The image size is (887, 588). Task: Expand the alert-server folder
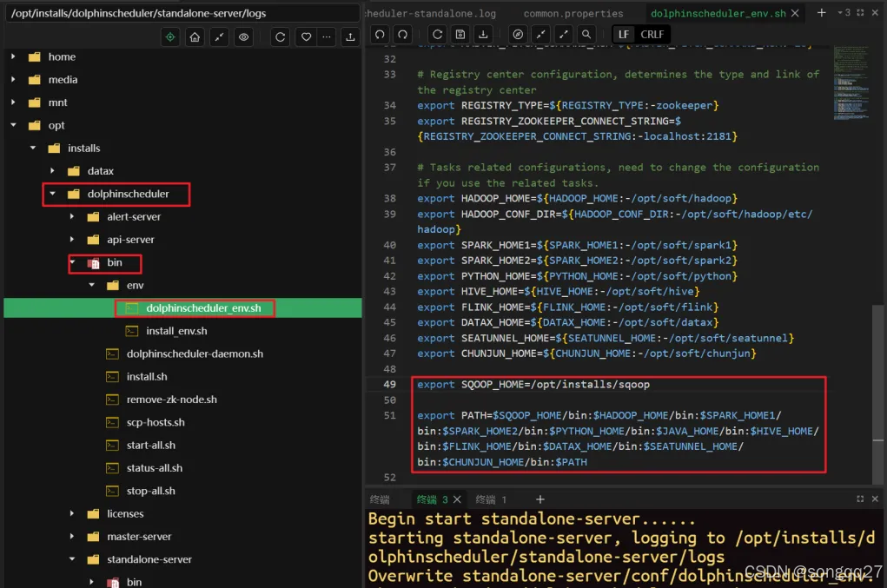tap(72, 216)
